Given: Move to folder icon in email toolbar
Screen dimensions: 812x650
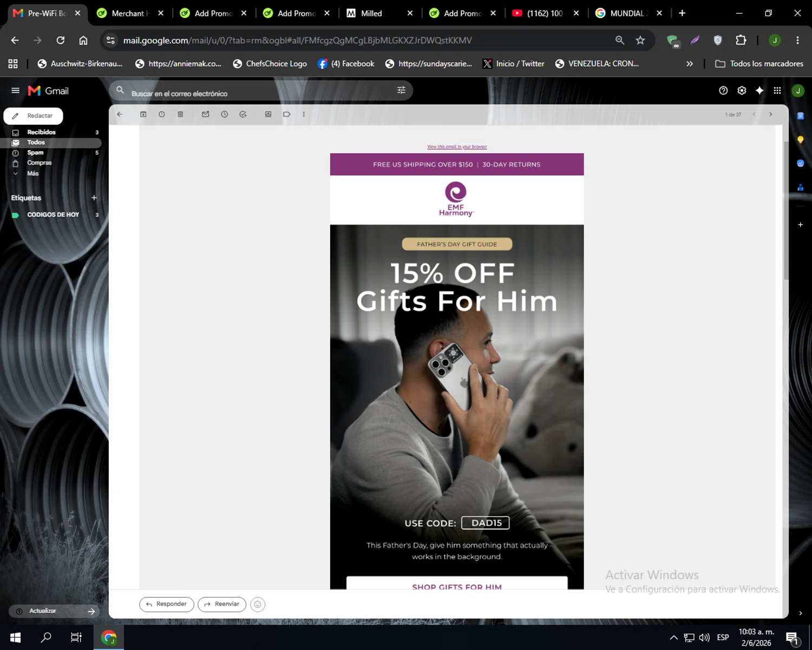Looking at the screenshot, I should (268, 114).
